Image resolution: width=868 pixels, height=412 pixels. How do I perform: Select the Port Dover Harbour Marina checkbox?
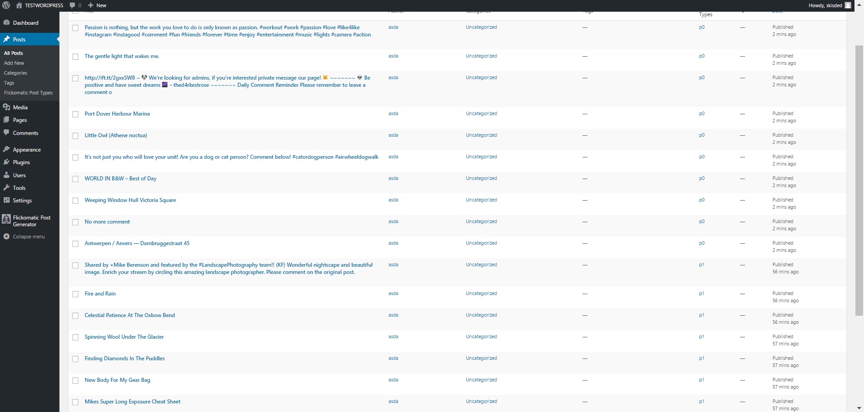point(76,114)
